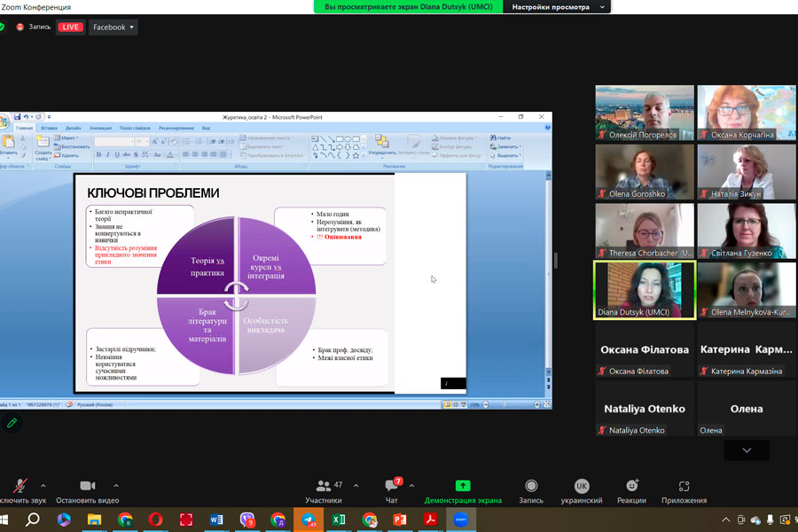Open the Участники participants panel
The height and width of the screenshot is (532, 798).
click(324, 486)
